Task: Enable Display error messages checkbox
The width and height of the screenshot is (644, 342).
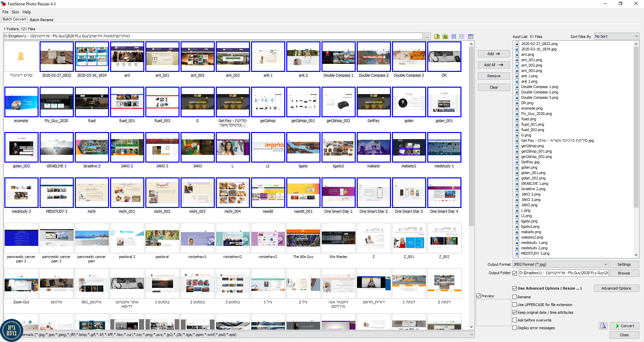Action: [x=515, y=328]
